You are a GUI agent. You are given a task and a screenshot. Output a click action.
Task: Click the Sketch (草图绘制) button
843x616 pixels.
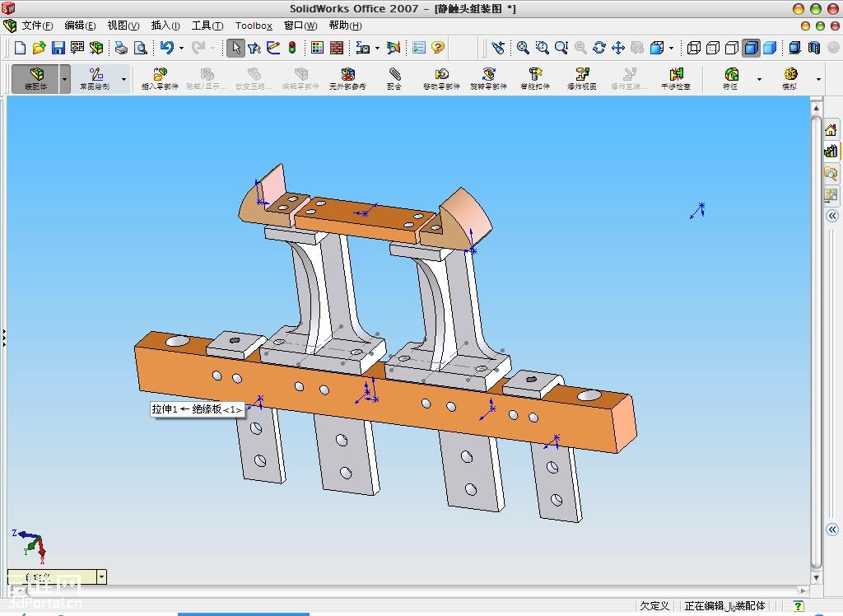95,78
